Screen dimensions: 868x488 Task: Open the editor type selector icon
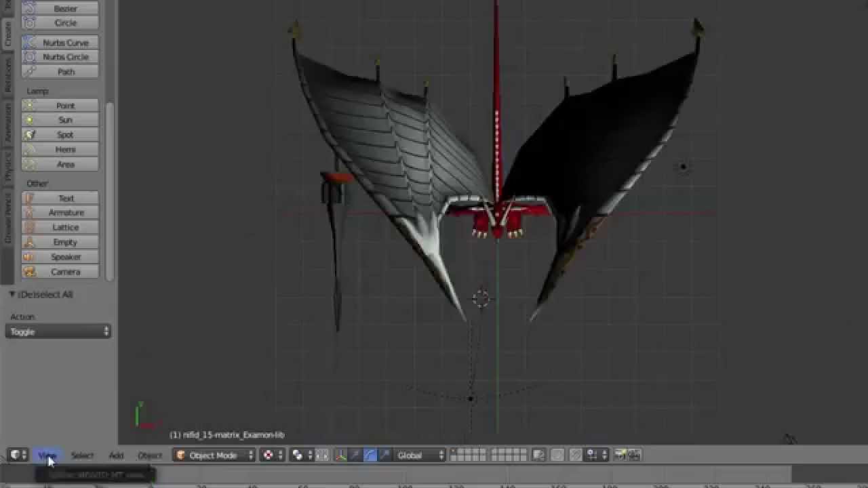pos(18,455)
